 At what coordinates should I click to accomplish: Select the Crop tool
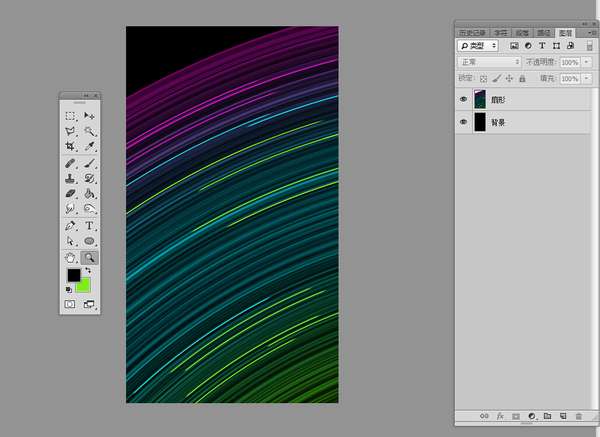[x=70, y=146]
